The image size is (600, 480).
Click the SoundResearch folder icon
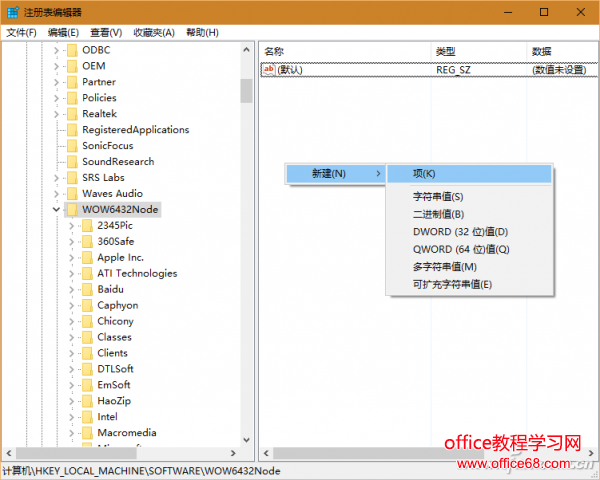point(72,162)
